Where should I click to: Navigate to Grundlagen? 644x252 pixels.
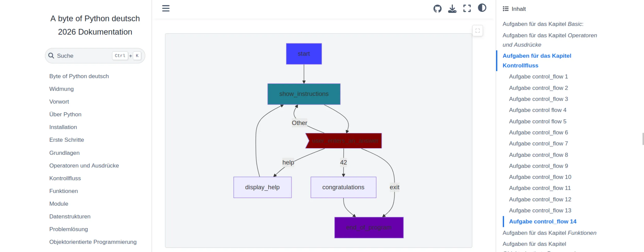[64, 153]
